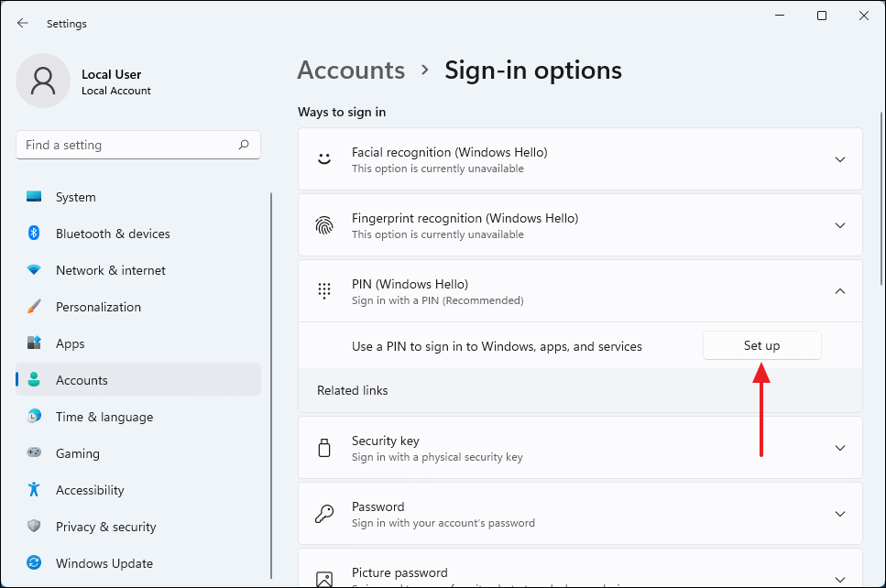Click the back arrow in Settings
886x588 pixels.
(23, 23)
